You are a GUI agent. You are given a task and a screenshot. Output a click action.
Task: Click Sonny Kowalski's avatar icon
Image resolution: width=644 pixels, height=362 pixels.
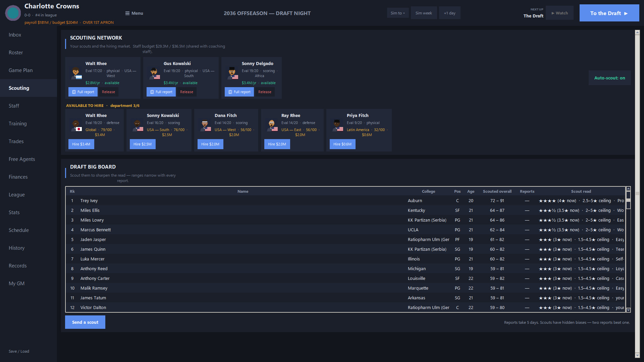pos(138,125)
